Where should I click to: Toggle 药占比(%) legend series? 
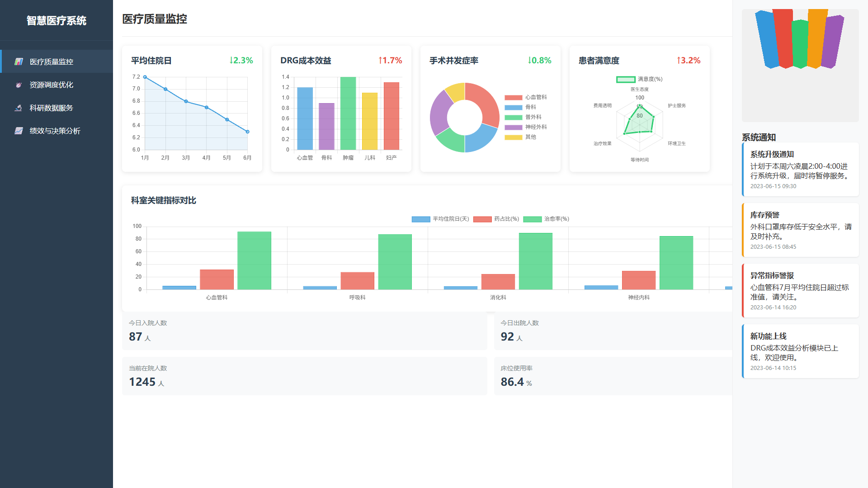[496, 219]
